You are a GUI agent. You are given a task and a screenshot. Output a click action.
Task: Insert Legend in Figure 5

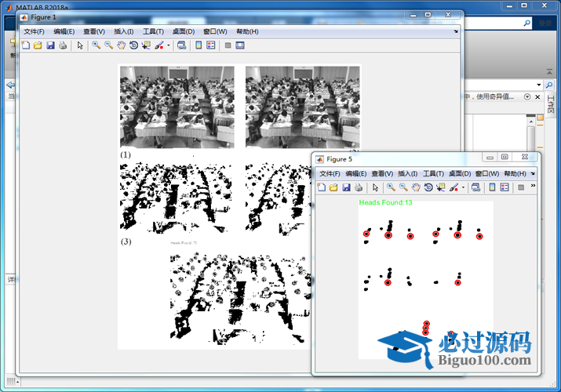click(x=505, y=187)
